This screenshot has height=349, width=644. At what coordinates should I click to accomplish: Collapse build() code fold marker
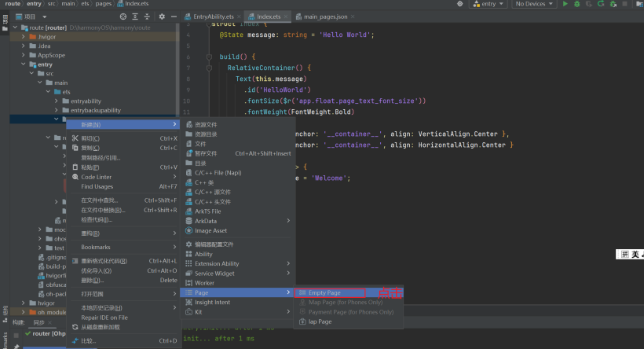(x=209, y=57)
